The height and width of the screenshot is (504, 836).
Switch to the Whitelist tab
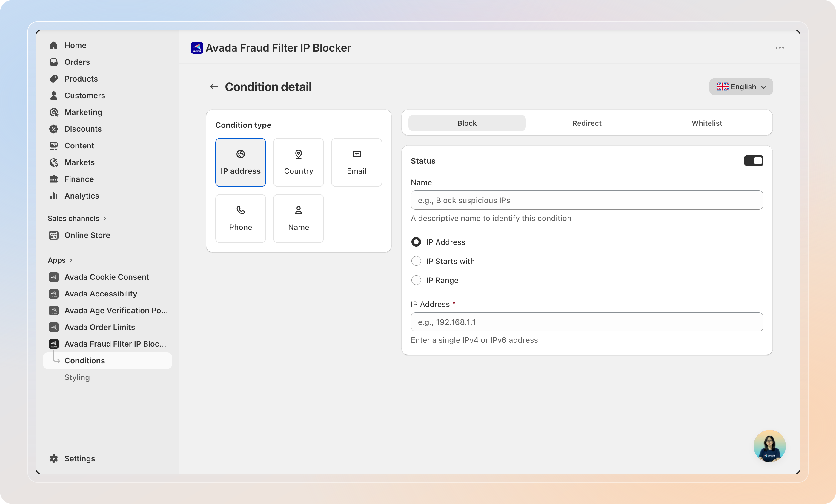[x=707, y=123]
